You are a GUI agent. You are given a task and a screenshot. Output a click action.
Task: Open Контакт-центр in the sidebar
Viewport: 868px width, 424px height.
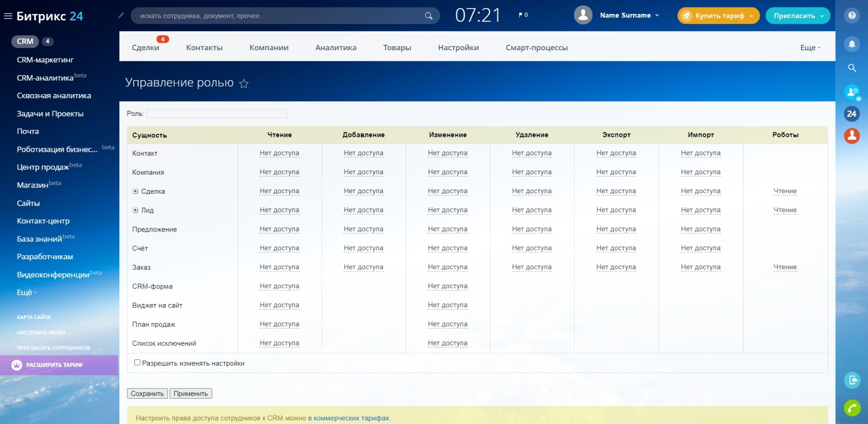(x=43, y=221)
